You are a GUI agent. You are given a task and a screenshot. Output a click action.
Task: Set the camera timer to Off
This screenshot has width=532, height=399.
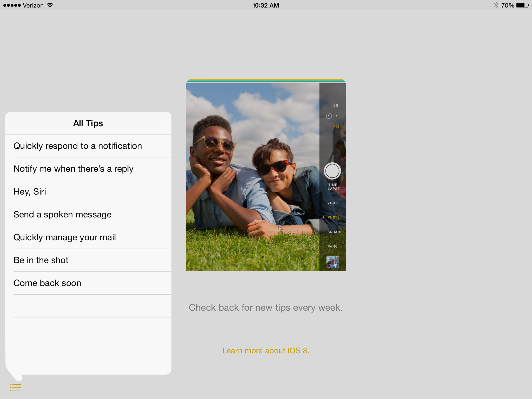[x=335, y=105]
